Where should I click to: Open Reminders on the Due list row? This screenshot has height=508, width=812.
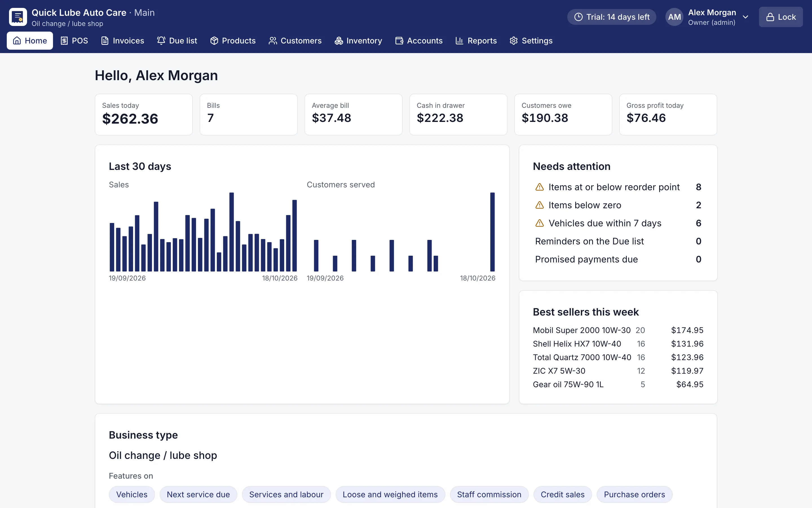(618, 241)
